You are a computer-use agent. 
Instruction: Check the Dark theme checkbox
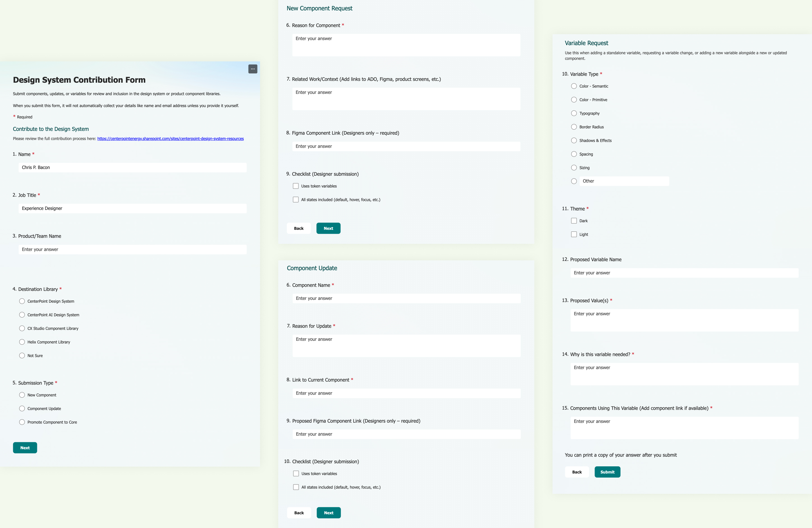(x=574, y=221)
